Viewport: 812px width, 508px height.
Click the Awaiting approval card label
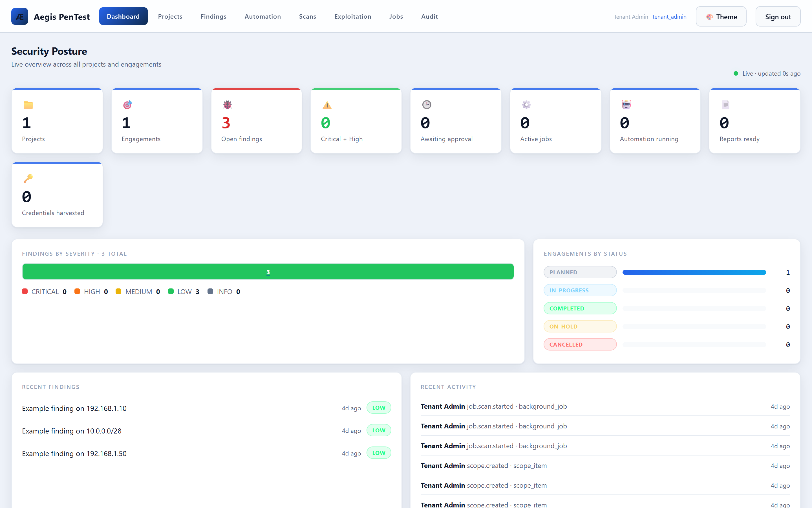point(447,139)
